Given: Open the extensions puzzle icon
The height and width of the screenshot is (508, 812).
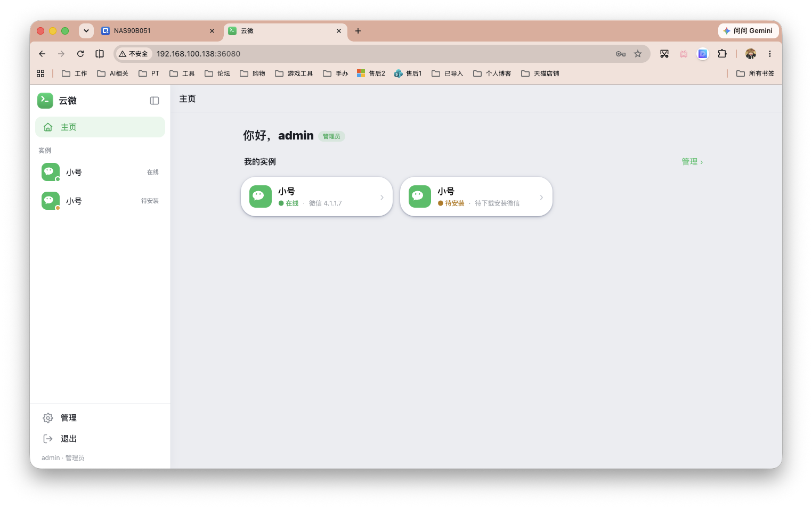Looking at the screenshot, I should tap(722, 54).
